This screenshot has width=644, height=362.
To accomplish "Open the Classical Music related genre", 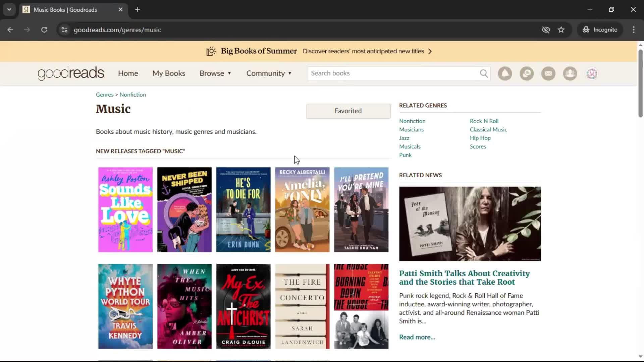I will pos(488,129).
